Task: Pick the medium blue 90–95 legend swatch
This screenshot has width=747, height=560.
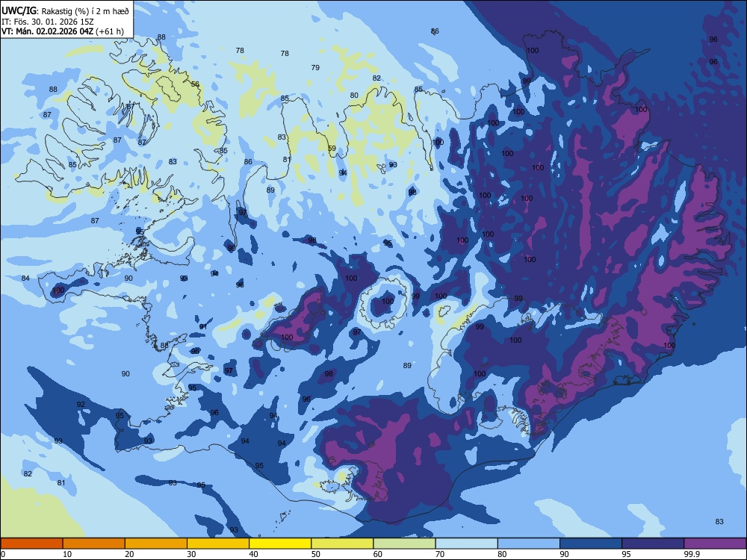Action: 591,544
